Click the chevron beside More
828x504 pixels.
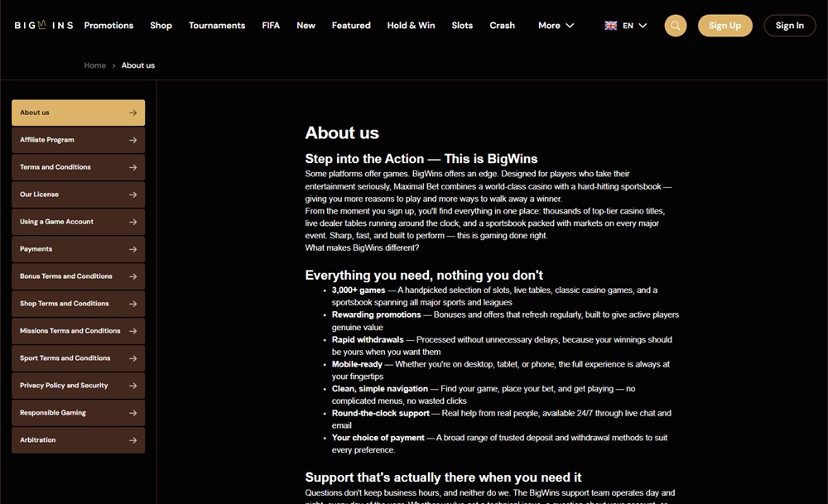pyautogui.click(x=570, y=26)
